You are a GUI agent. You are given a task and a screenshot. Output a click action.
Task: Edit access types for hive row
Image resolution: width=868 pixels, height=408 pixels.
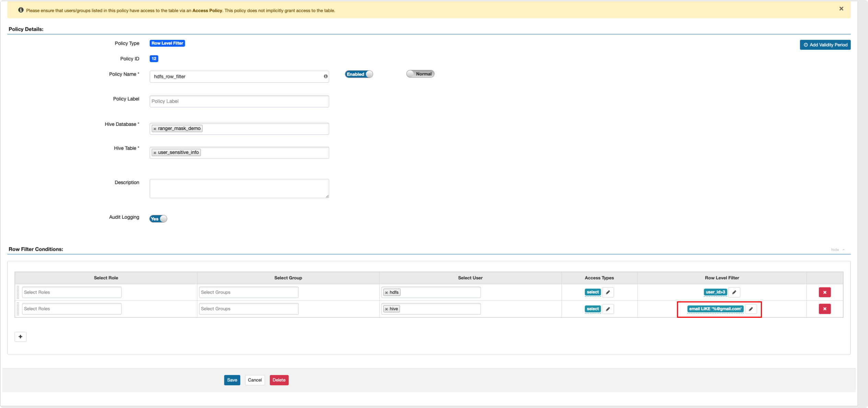607,309
